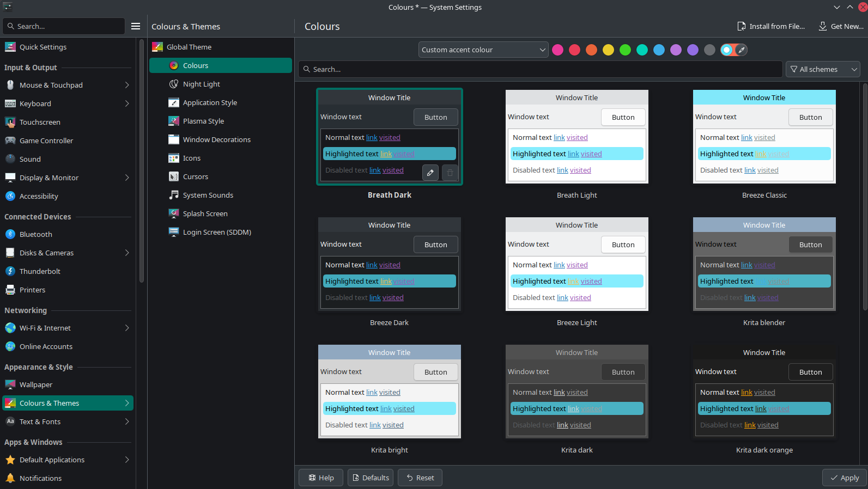Screen dimensions: 868x489
Task: Edit the Breath Dark colour scheme
Action: coord(430,173)
